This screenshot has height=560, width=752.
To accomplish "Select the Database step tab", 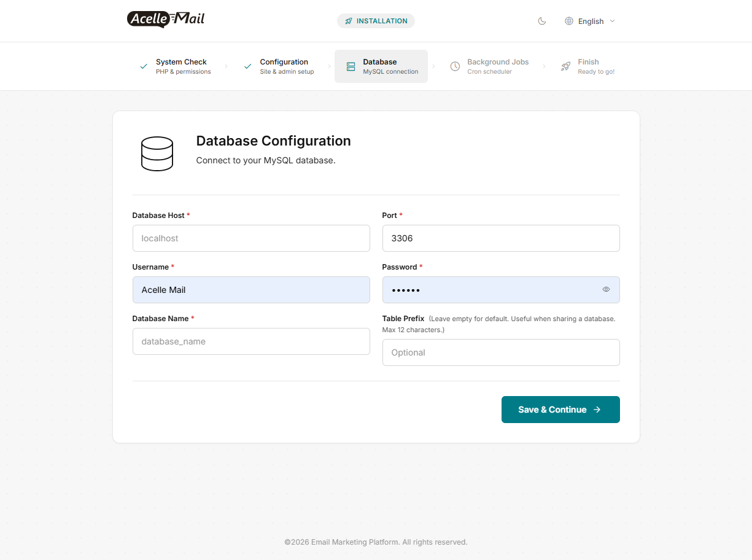I will (381, 66).
